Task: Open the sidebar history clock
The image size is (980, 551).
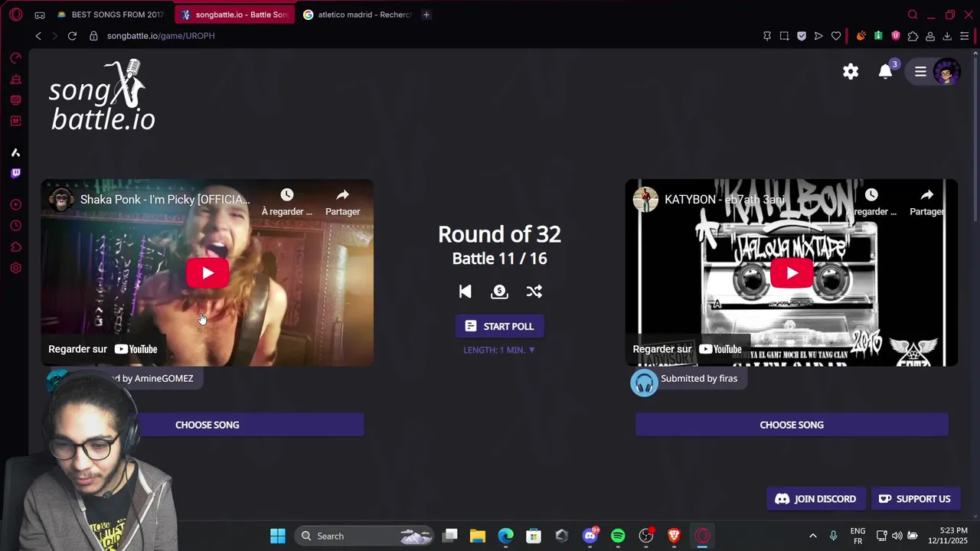Action: pos(15,226)
